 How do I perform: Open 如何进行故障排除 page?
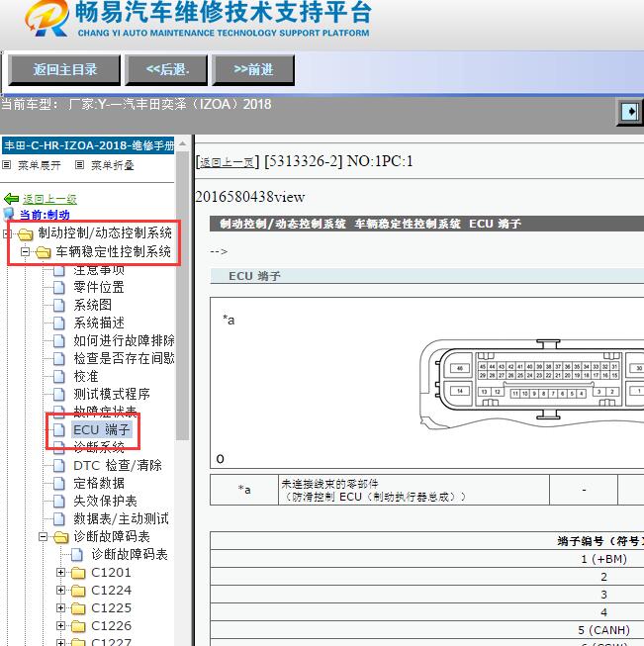[x=124, y=340]
